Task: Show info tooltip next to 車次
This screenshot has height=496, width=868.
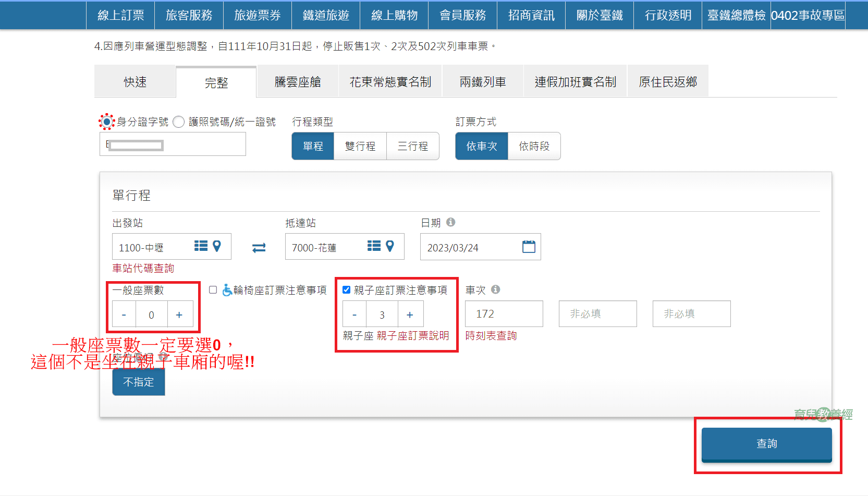Action: (x=495, y=289)
